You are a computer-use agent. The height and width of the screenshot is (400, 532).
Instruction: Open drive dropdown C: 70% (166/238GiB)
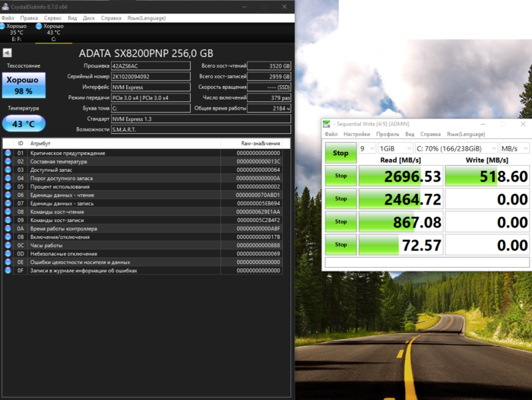(x=456, y=148)
